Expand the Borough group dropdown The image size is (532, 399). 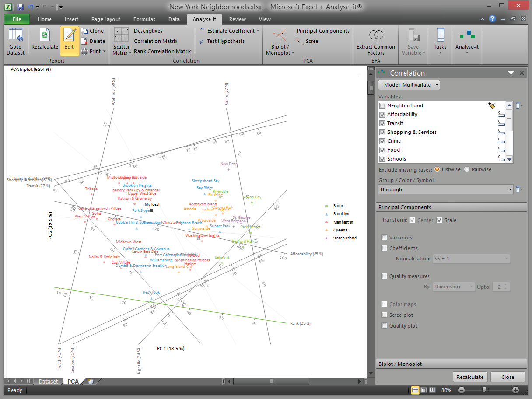pyautogui.click(x=510, y=189)
